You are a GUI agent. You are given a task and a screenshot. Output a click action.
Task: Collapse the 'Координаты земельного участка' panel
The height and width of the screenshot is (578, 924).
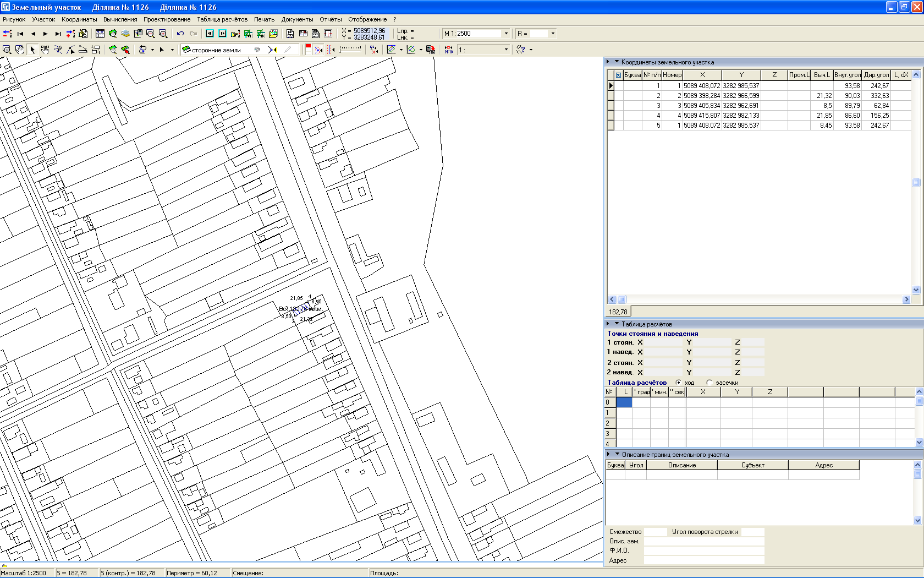pyautogui.click(x=617, y=62)
